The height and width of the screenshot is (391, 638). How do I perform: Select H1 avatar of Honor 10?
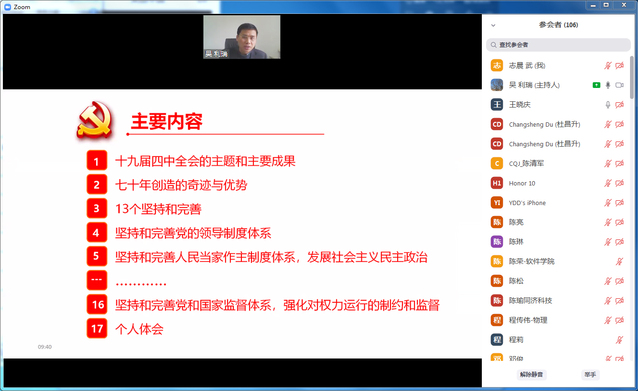(497, 183)
